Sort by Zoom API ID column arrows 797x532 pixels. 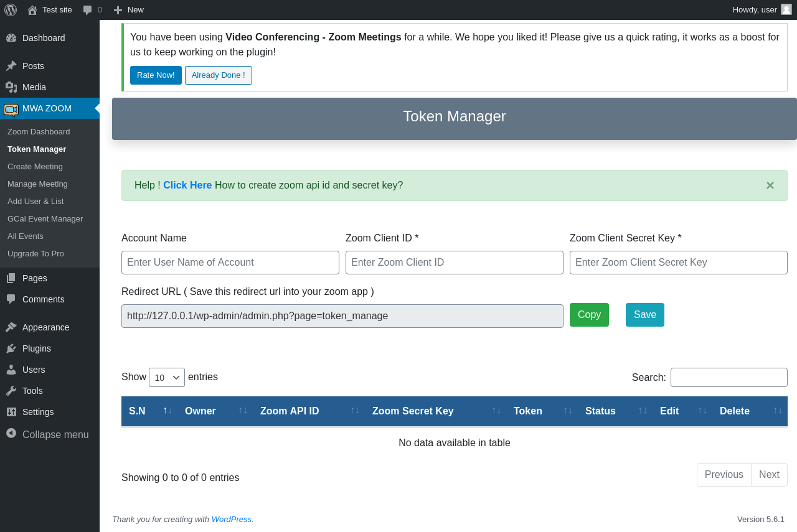pyautogui.click(x=355, y=410)
